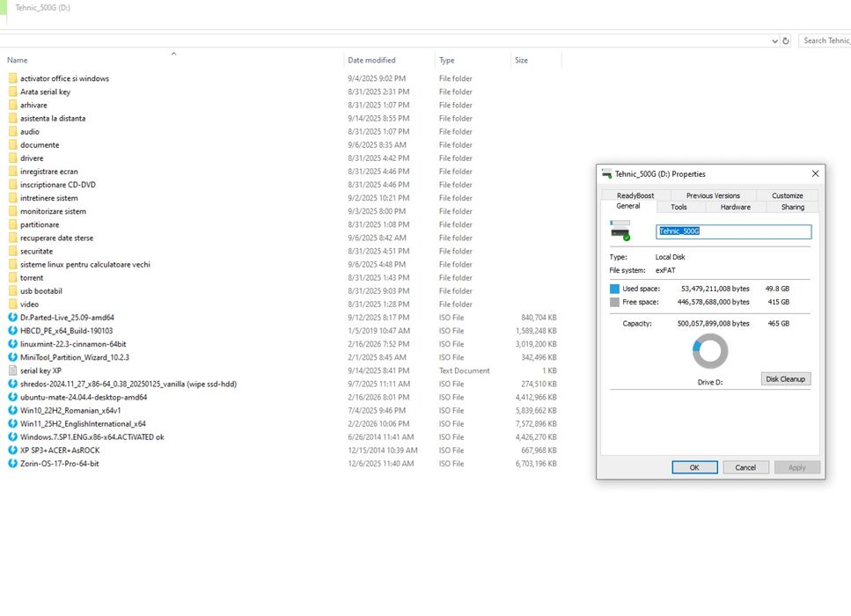
Task: Select inscriptionare CD-DVD folder name
Action: [x=58, y=185]
